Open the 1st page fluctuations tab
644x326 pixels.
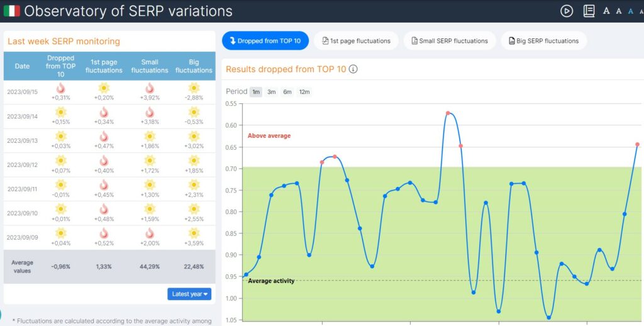pyautogui.click(x=356, y=41)
